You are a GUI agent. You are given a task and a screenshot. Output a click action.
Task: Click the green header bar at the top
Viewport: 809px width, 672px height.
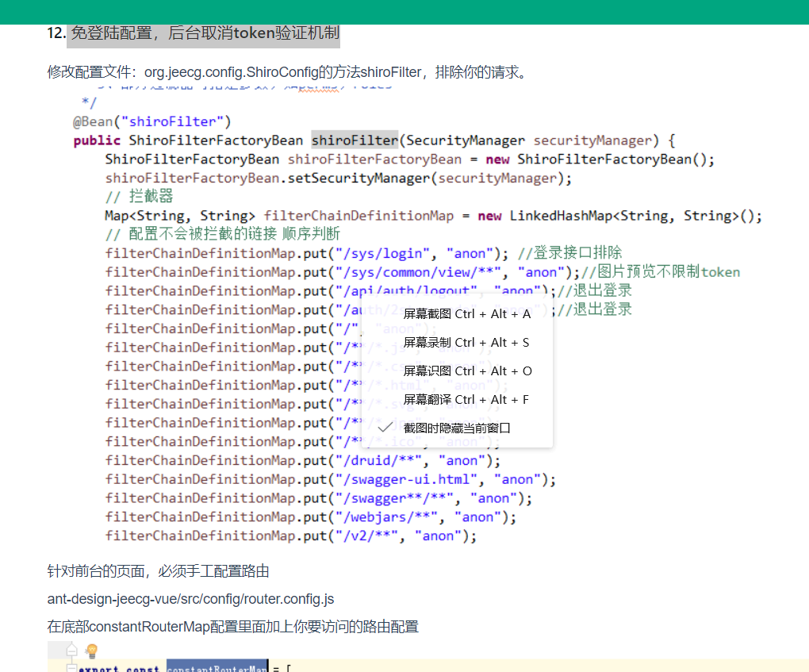coord(404,10)
